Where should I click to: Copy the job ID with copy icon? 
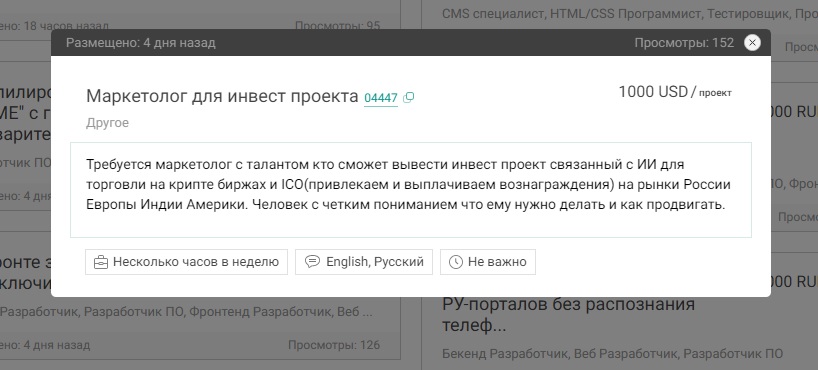pyautogui.click(x=408, y=98)
